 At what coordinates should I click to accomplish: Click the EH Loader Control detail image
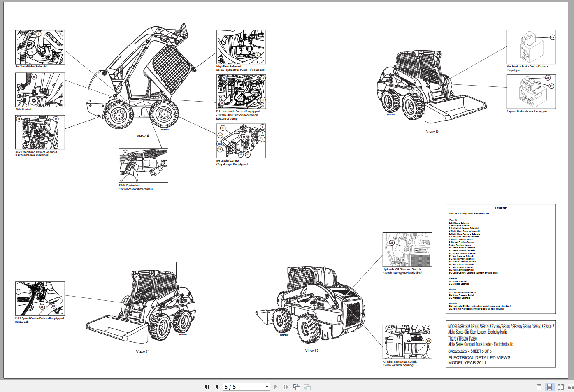(x=241, y=140)
